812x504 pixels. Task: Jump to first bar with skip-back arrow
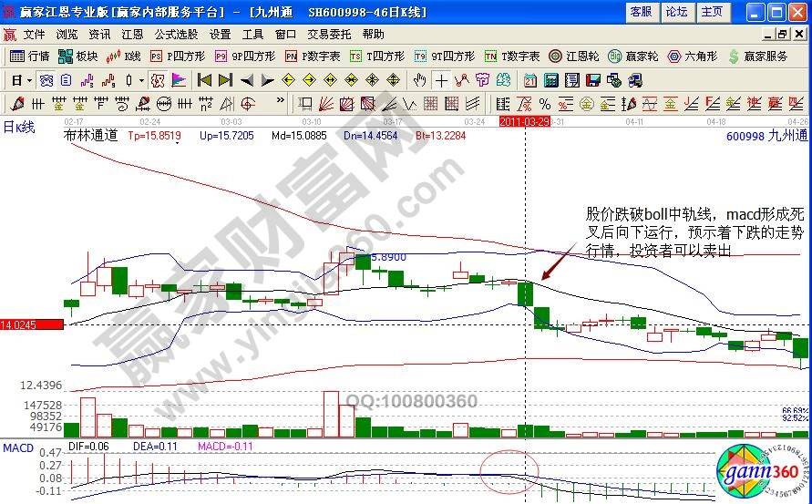coord(204,80)
